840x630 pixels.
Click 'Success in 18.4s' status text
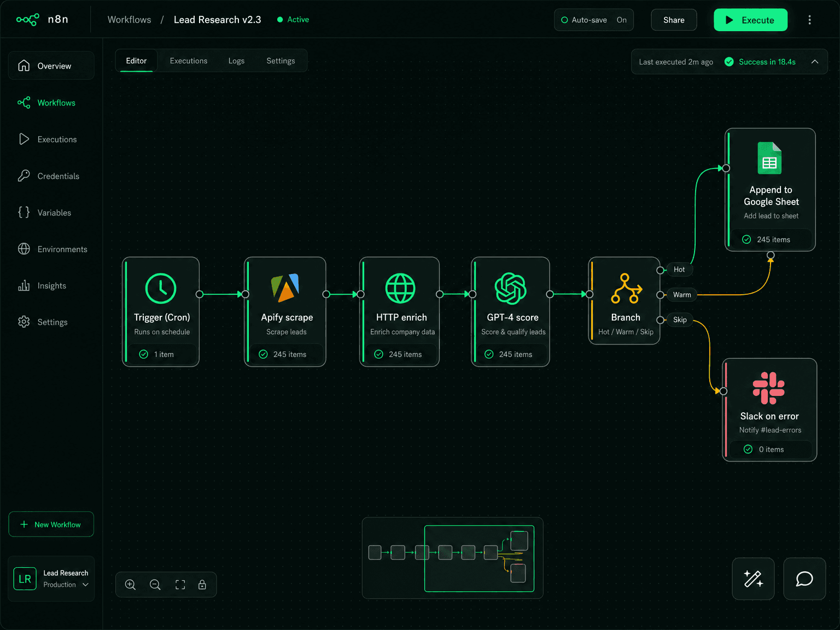(767, 62)
